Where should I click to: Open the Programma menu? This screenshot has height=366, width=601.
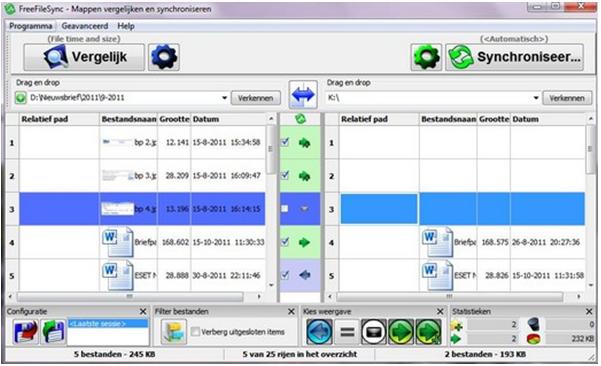[31, 26]
